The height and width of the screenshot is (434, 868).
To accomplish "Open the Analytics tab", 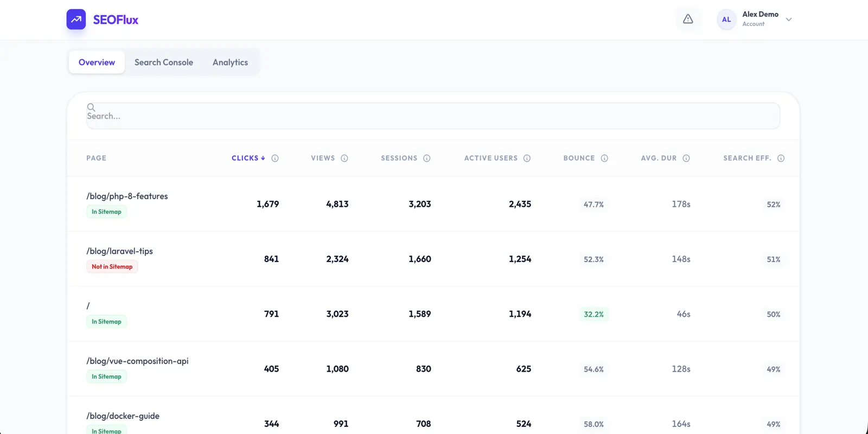I will 230,62.
